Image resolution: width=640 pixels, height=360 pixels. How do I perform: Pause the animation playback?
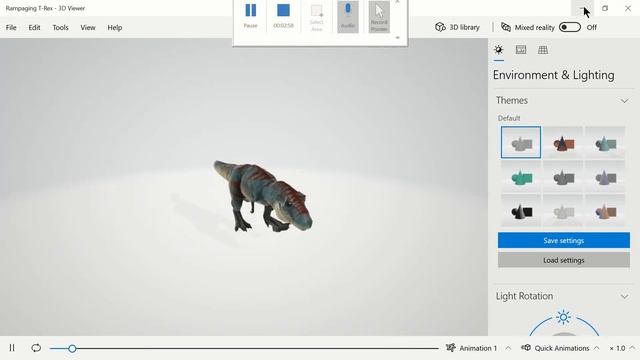point(12,348)
